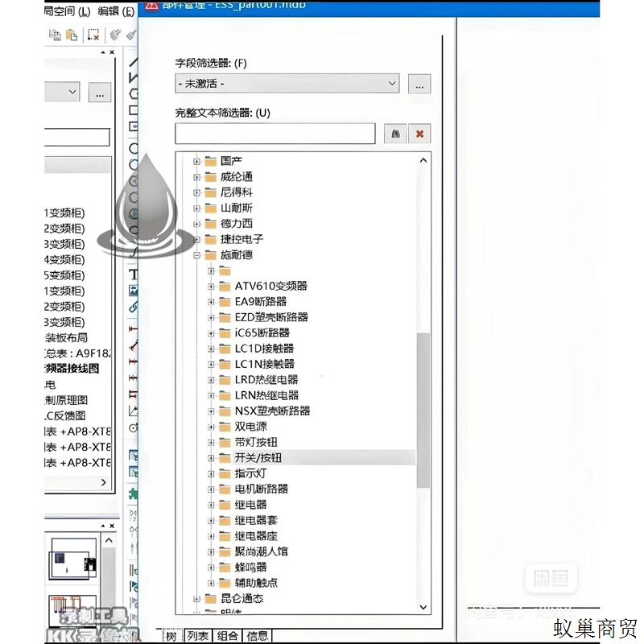Image resolution: width=644 pixels, height=644 pixels.
Task: Click the ... button next to 字段筛选器
Action: (419, 84)
